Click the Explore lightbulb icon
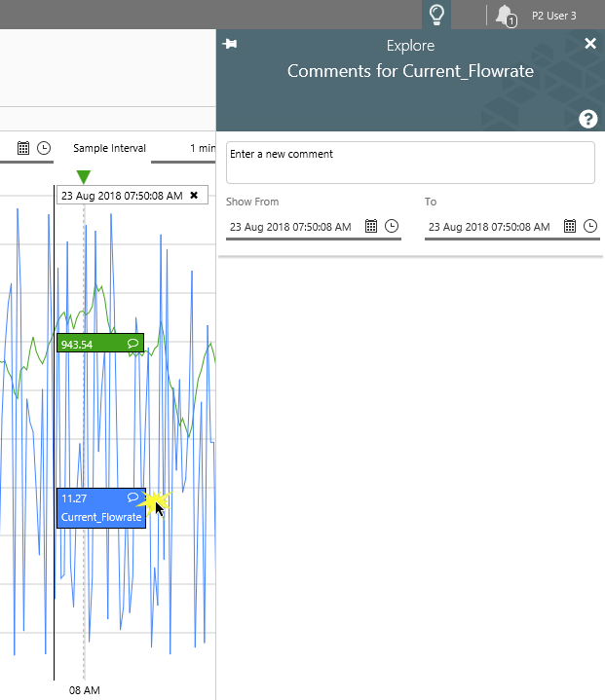This screenshot has height=700, width=605. click(437, 15)
